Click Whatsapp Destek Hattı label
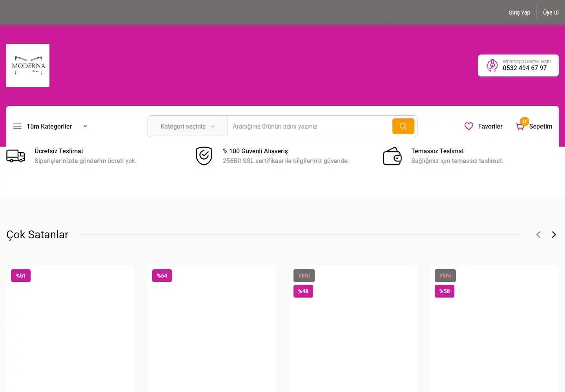This screenshot has width=565, height=392. coord(527,62)
